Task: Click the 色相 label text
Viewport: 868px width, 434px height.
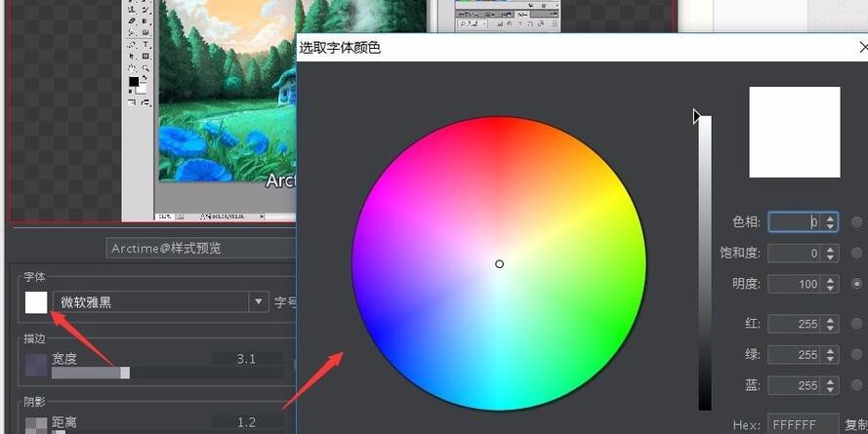Action: (x=746, y=222)
